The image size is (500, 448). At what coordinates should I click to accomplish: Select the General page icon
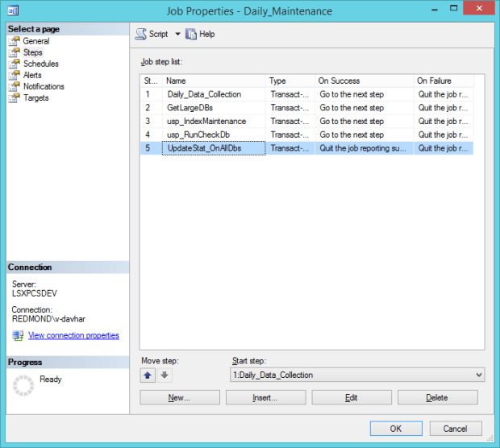(15, 41)
